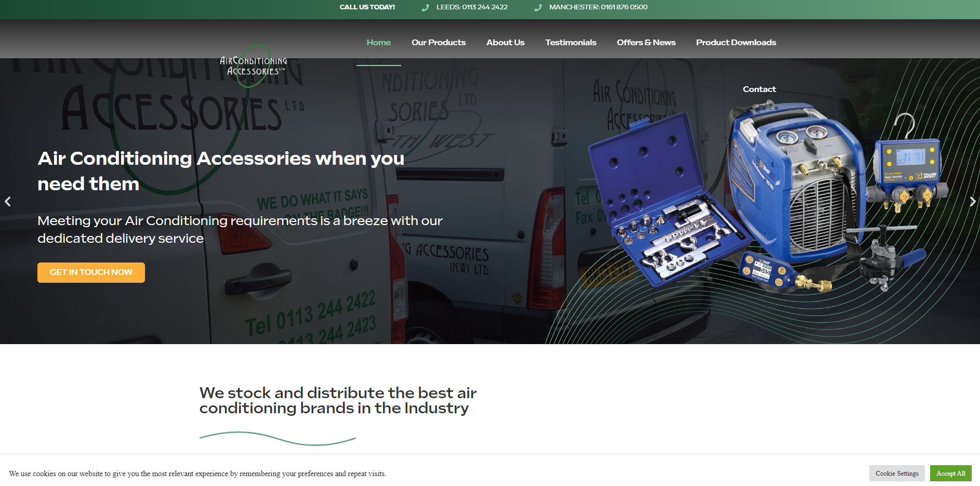
Task: Open the Testimonials page
Action: (571, 43)
